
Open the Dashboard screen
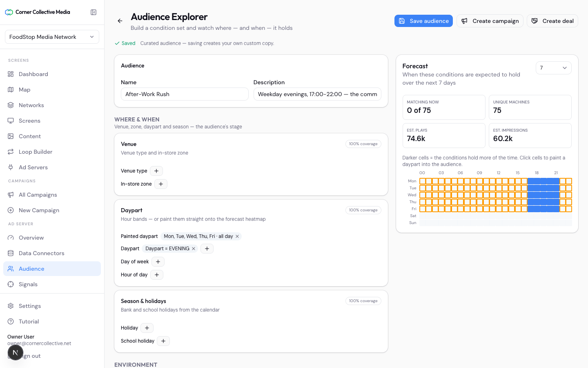52,74
